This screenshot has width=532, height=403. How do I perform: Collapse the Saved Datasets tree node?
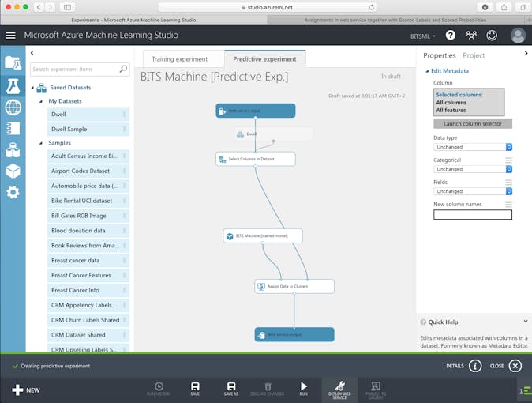(x=32, y=88)
